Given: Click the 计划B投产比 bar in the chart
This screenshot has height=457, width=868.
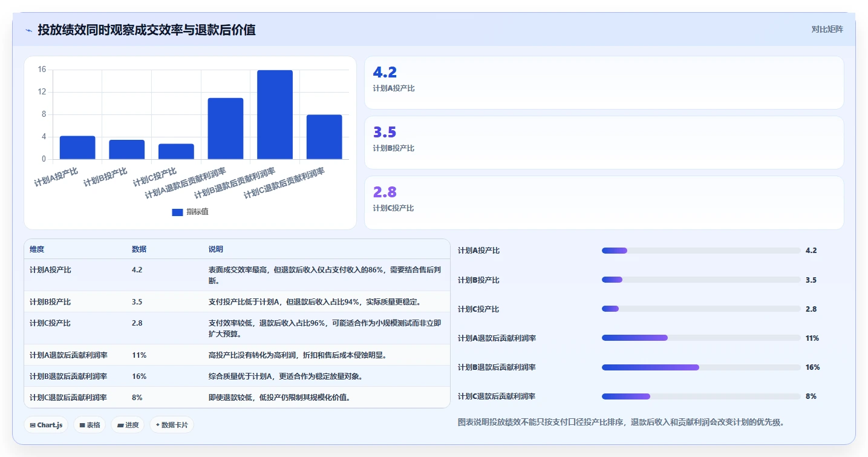Looking at the screenshot, I should coord(127,150).
